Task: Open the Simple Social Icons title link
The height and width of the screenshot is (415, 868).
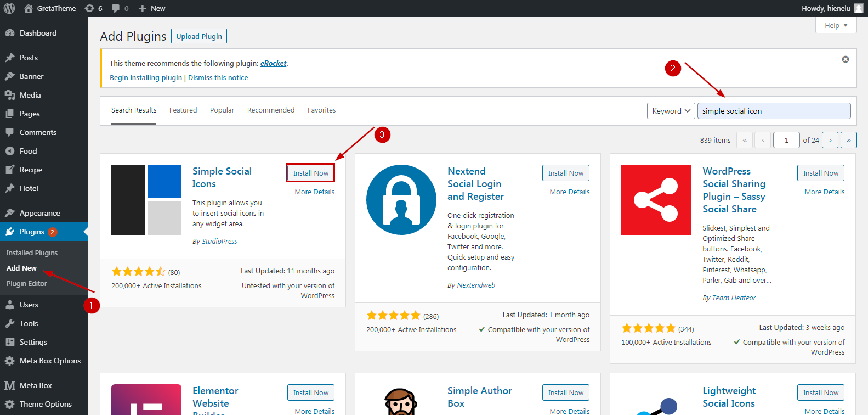Action: point(222,177)
